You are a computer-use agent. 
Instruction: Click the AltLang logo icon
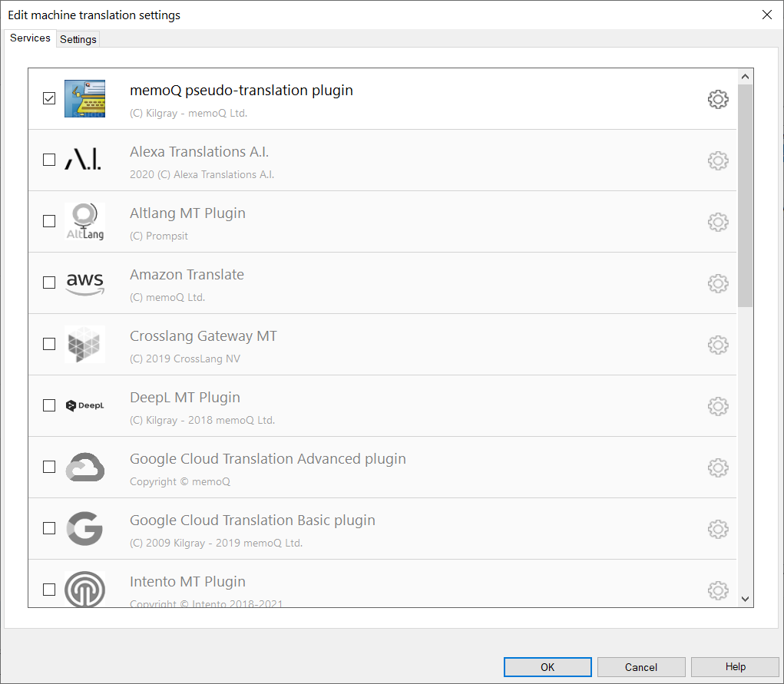pos(85,221)
